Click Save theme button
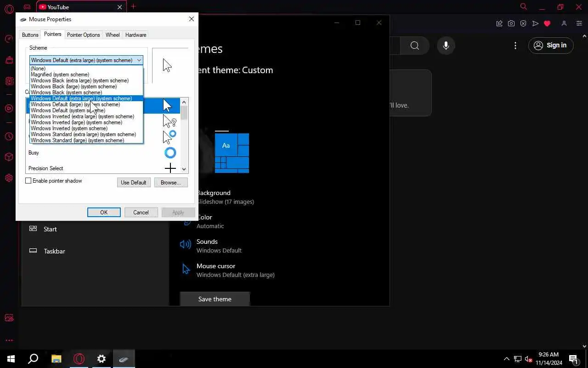 [x=215, y=299]
